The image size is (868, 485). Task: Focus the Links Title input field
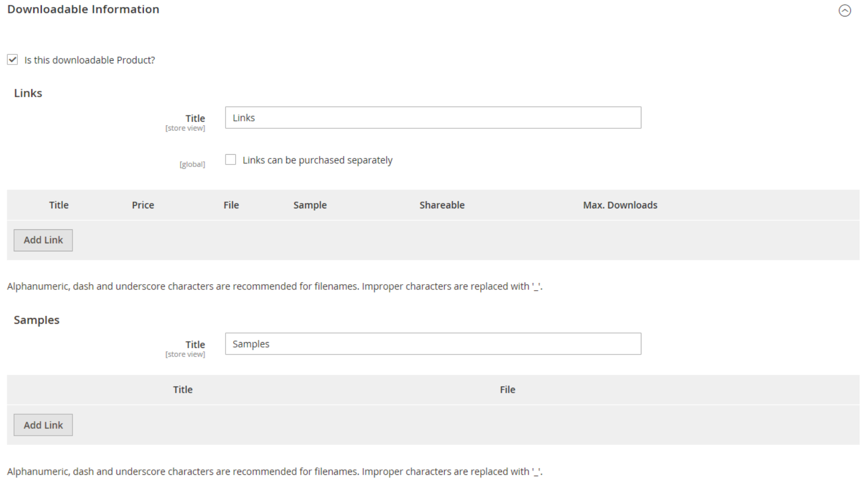click(432, 118)
